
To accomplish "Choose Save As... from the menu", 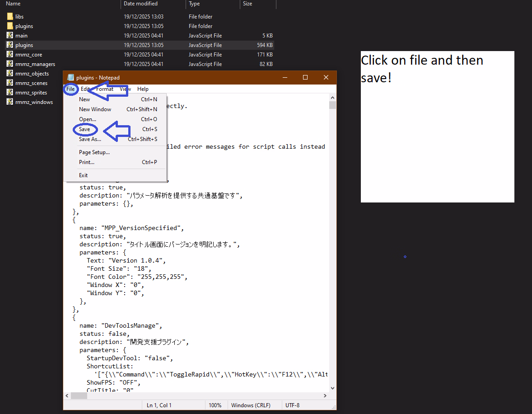I will pyautogui.click(x=90, y=139).
